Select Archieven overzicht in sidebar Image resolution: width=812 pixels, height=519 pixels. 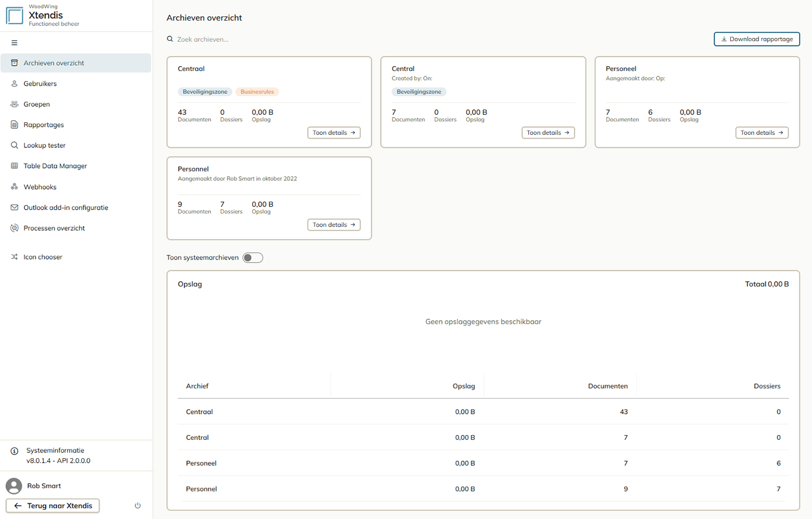click(76, 63)
